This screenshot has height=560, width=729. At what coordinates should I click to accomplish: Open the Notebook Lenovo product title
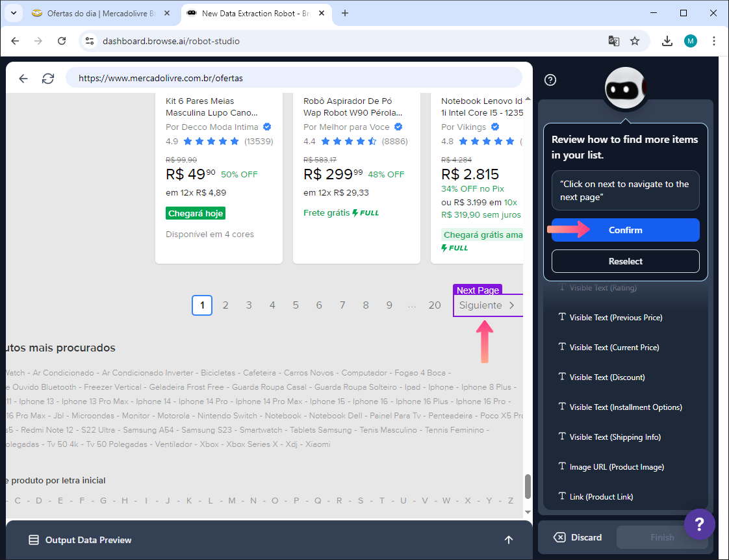pos(482,107)
